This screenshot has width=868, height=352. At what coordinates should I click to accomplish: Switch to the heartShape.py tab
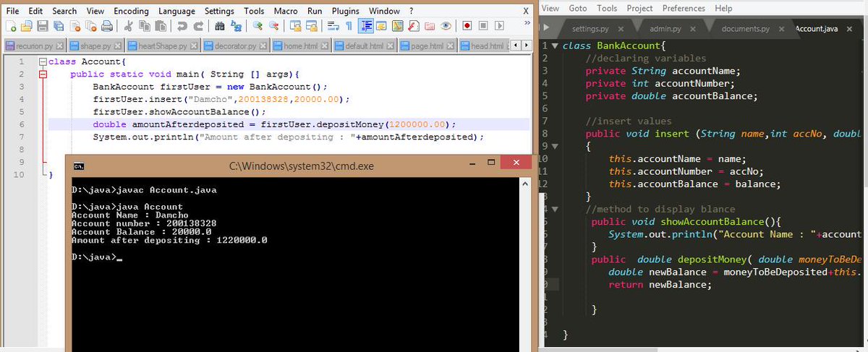click(x=162, y=46)
